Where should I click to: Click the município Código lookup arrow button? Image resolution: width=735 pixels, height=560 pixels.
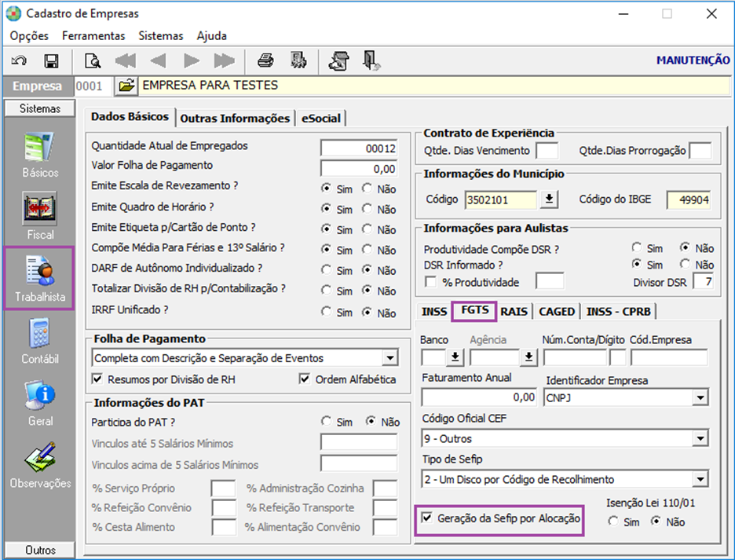tap(549, 199)
